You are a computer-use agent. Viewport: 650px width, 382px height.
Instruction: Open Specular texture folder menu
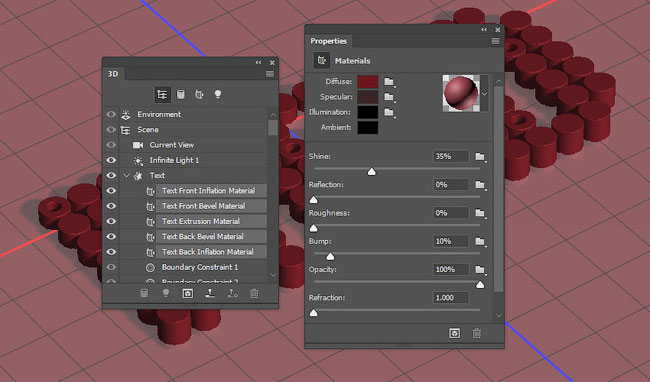pos(389,97)
